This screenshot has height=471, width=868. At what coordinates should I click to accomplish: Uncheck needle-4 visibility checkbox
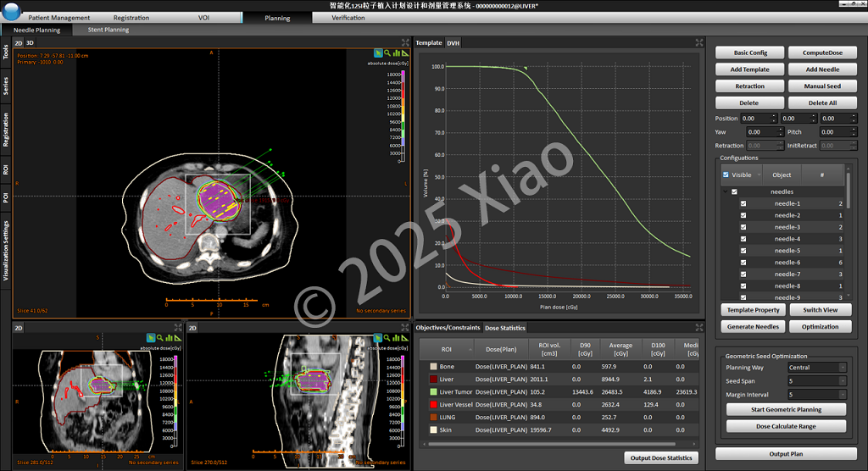tap(743, 239)
